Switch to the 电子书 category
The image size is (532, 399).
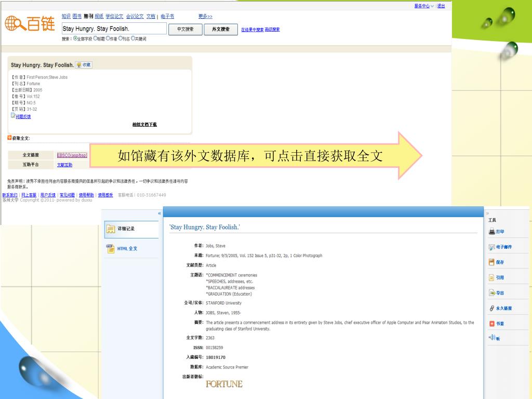tap(167, 16)
